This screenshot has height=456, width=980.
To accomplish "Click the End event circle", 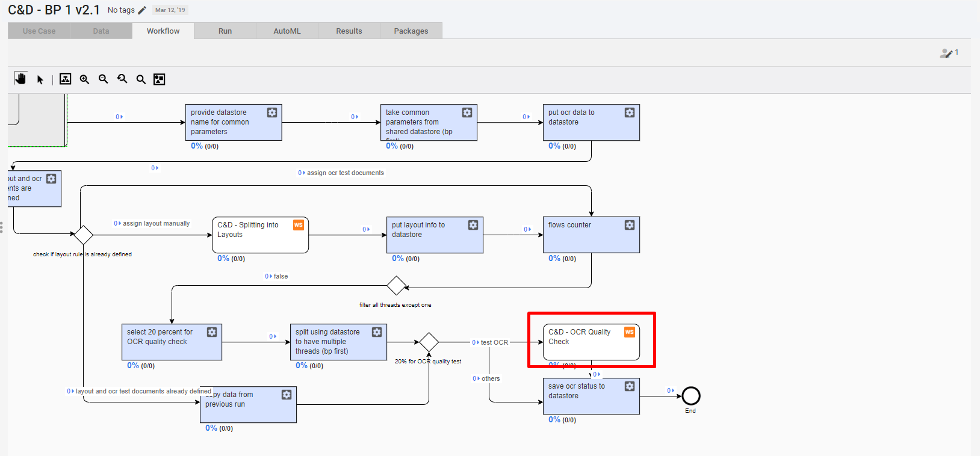I will click(691, 396).
